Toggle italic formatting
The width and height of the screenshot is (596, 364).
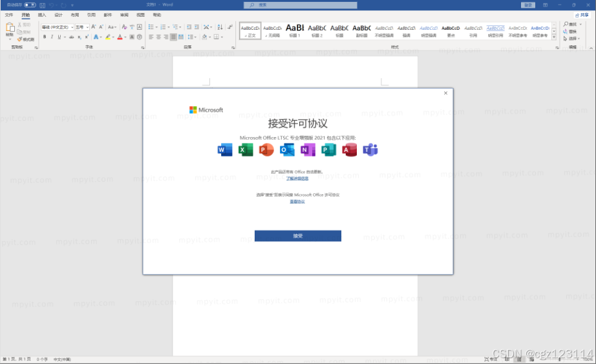(x=52, y=37)
